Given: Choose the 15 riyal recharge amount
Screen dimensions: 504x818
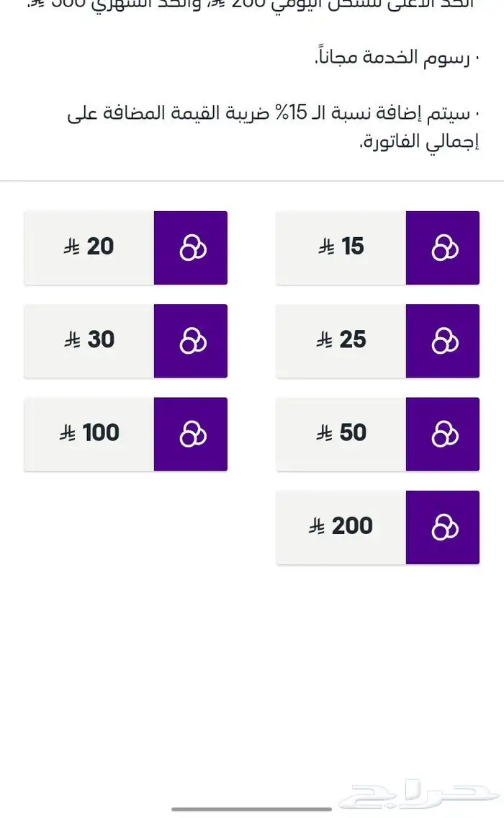Looking at the screenshot, I should click(342, 247).
